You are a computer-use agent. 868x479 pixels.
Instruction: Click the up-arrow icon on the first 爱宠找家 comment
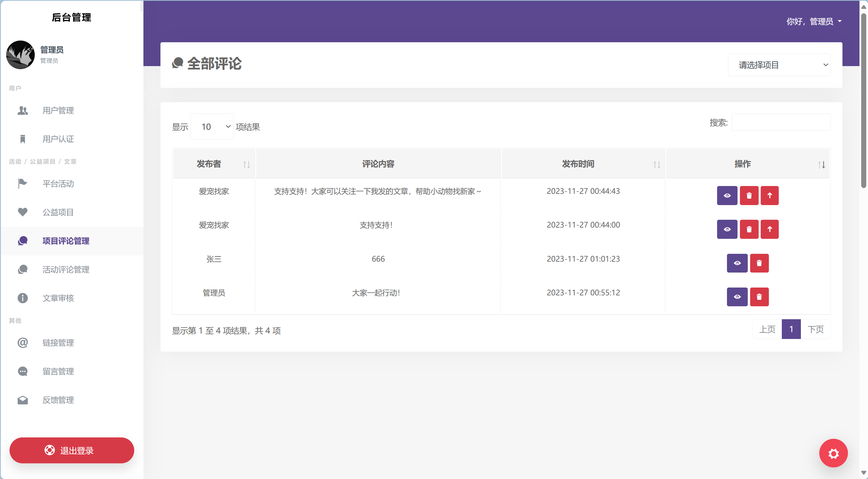click(770, 196)
